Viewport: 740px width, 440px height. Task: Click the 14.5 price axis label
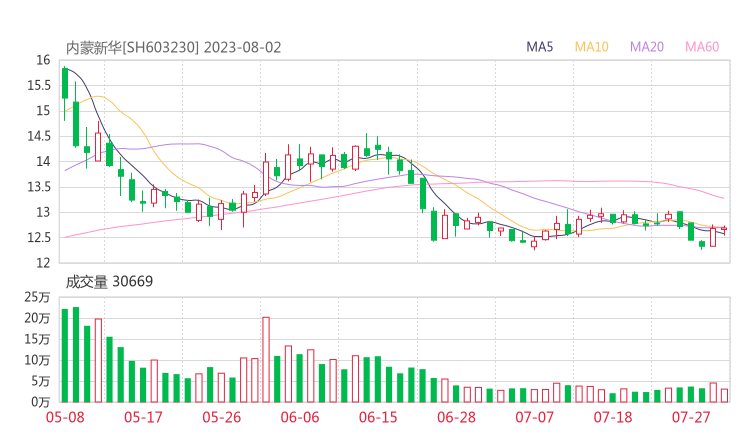[39, 136]
